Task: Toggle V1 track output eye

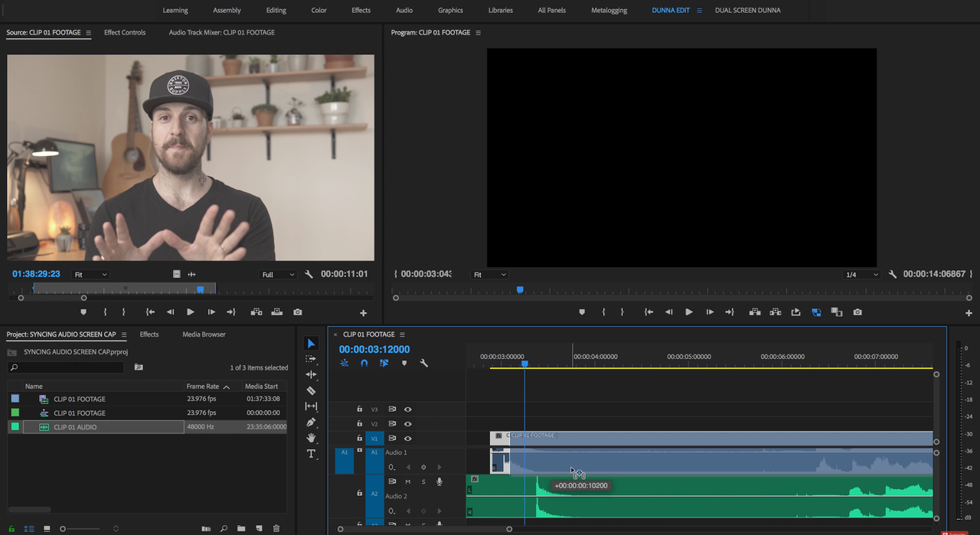Action: pos(407,439)
